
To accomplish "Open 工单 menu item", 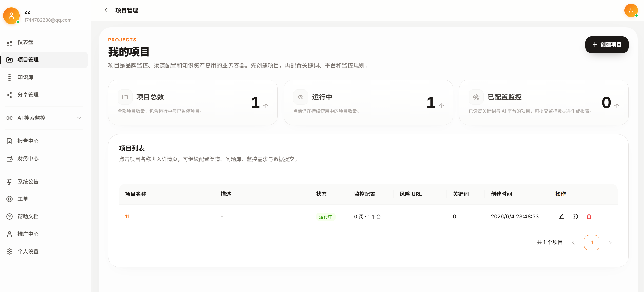I will [x=44, y=199].
